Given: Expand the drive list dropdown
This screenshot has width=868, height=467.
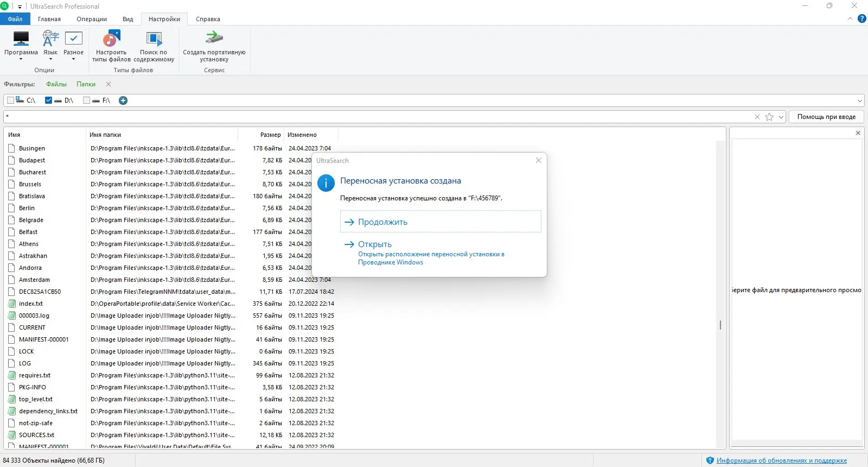Looking at the screenshot, I should coord(860,100).
